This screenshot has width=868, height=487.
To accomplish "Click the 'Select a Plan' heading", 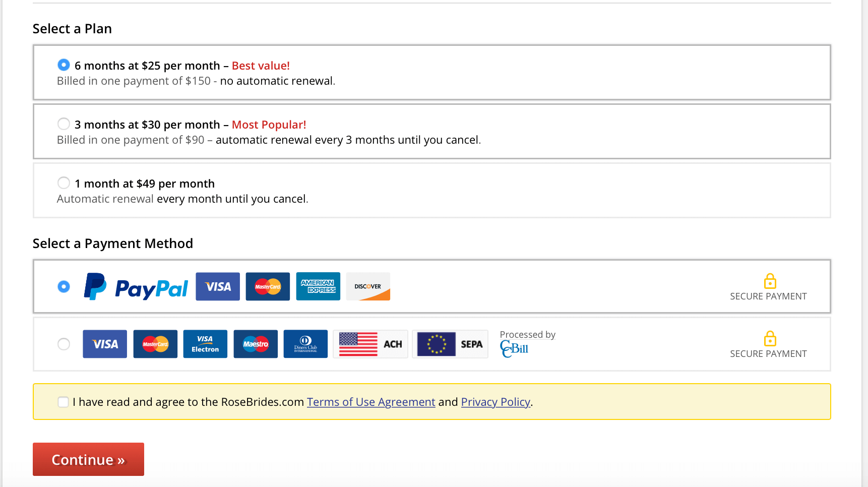I will tap(72, 29).
